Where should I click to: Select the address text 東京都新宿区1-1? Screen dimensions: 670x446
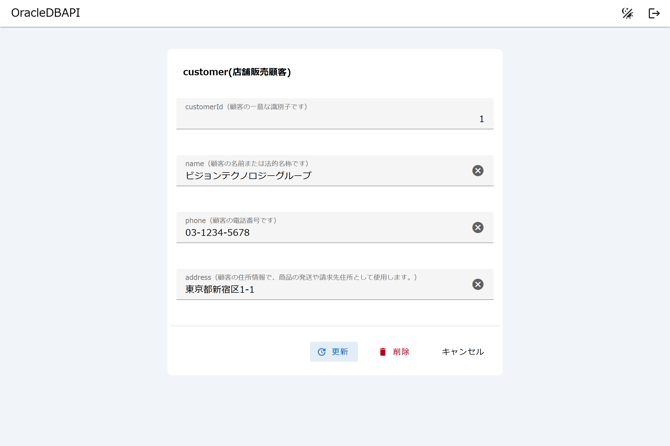click(x=220, y=290)
